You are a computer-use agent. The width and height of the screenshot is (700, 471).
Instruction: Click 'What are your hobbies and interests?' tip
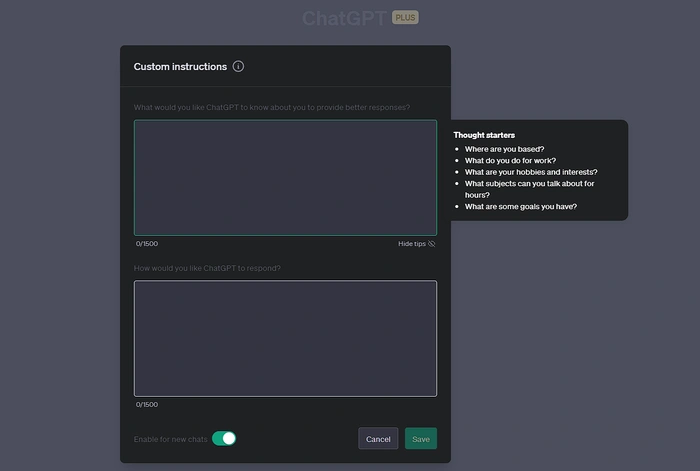click(530, 172)
